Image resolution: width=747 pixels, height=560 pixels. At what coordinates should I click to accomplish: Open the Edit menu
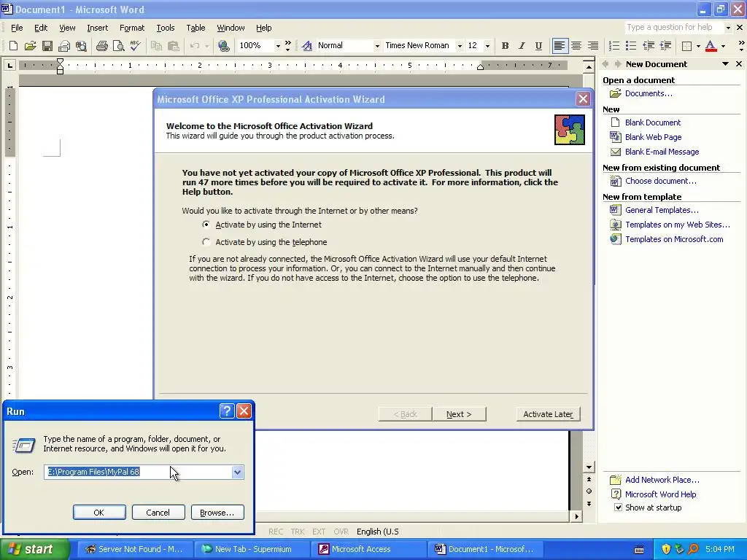(x=41, y=28)
